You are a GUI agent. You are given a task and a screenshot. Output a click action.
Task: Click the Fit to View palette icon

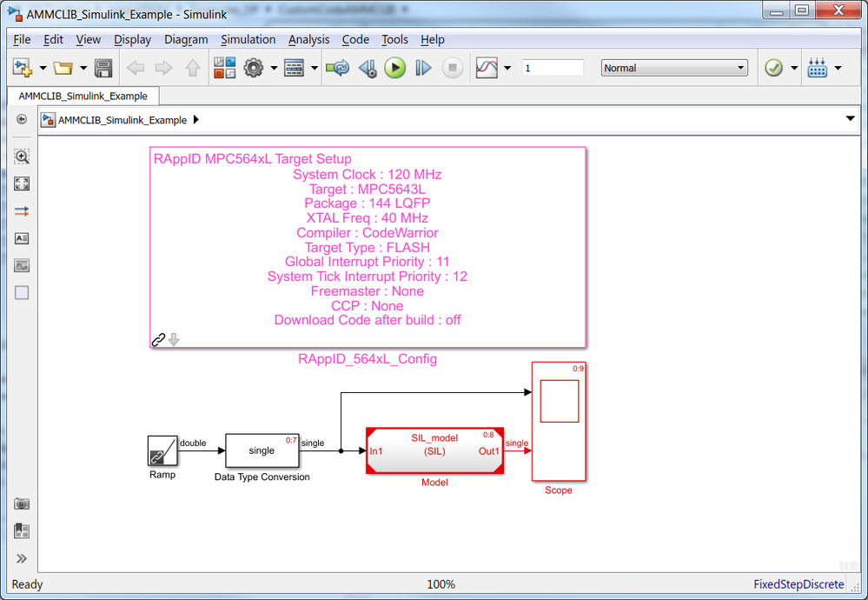[22, 183]
